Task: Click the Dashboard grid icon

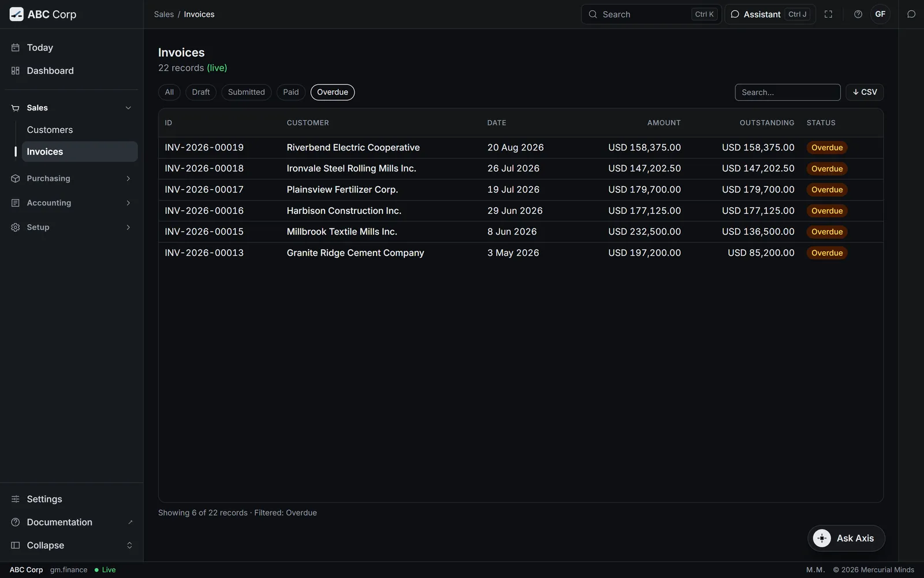Action: click(x=16, y=71)
